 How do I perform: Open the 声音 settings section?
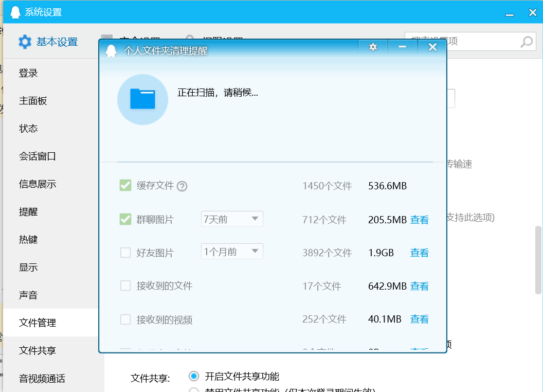coord(28,295)
